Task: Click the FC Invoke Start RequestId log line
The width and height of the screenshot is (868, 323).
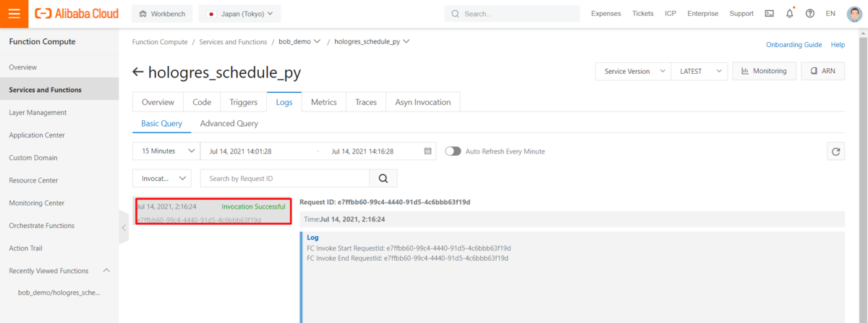Action: tap(407, 248)
